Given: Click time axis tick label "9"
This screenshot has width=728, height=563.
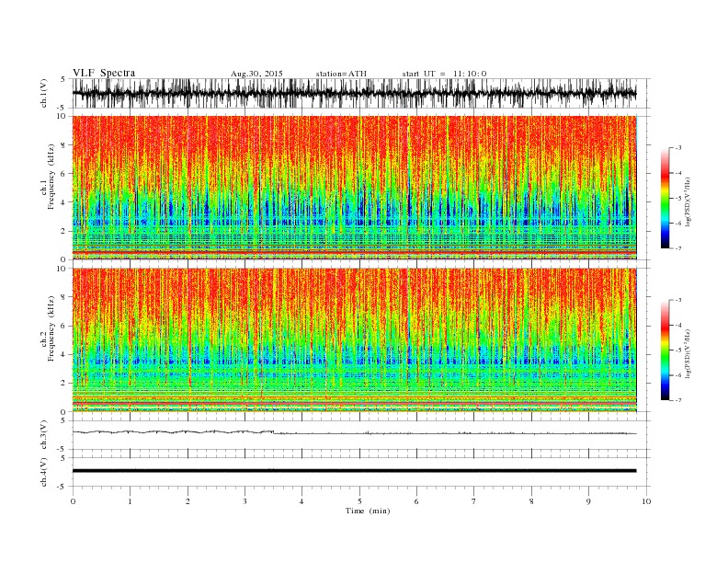Looking at the screenshot, I should coord(588,501).
